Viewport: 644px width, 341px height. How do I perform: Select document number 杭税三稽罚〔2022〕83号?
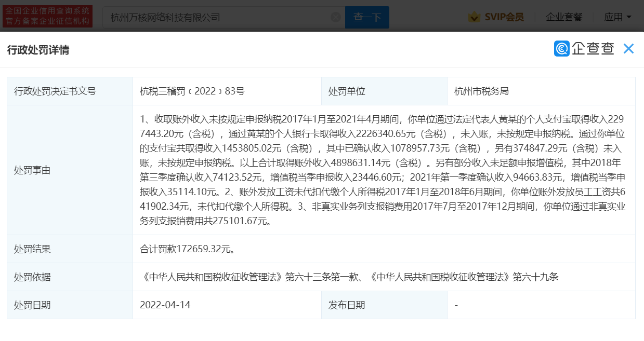192,91
